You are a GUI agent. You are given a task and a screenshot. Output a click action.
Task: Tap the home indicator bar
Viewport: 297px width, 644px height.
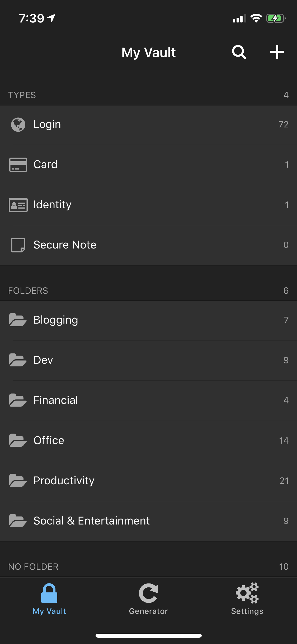pyautogui.click(x=148, y=636)
